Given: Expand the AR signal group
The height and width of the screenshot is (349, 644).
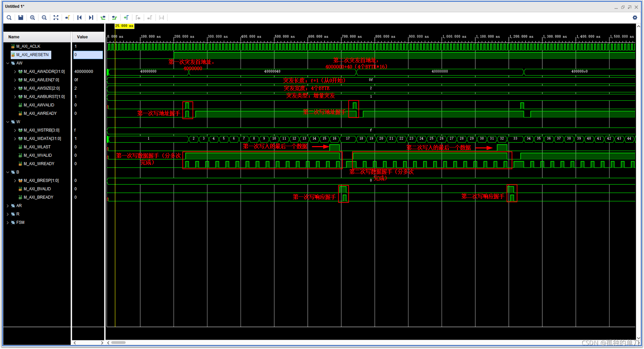Looking at the screenshot, I should (7, 205).
